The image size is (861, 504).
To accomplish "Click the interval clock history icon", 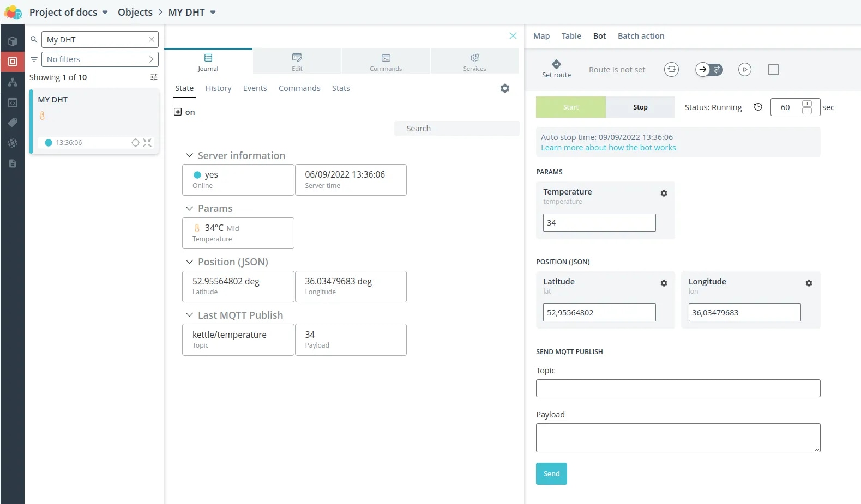I will pyautogui.click(x=758, y=107).
